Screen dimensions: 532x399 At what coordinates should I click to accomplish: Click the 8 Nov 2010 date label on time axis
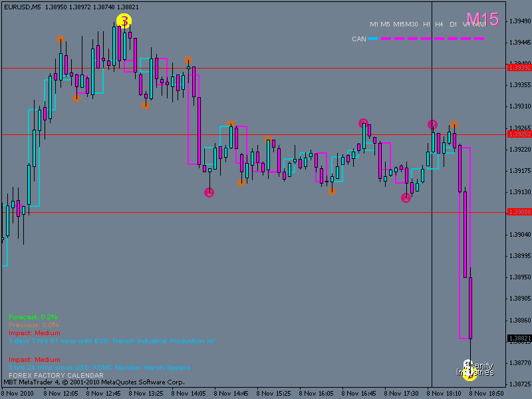(19, 394)
